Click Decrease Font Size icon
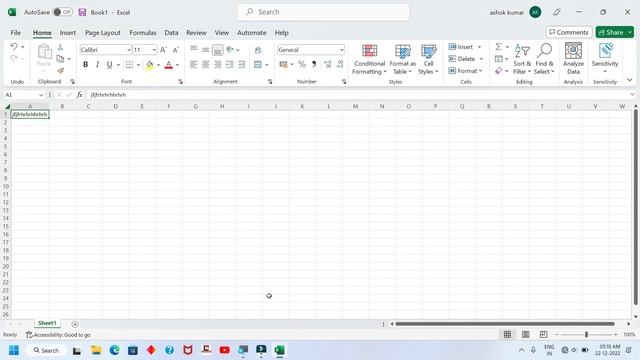 click(x=176, y=50)
